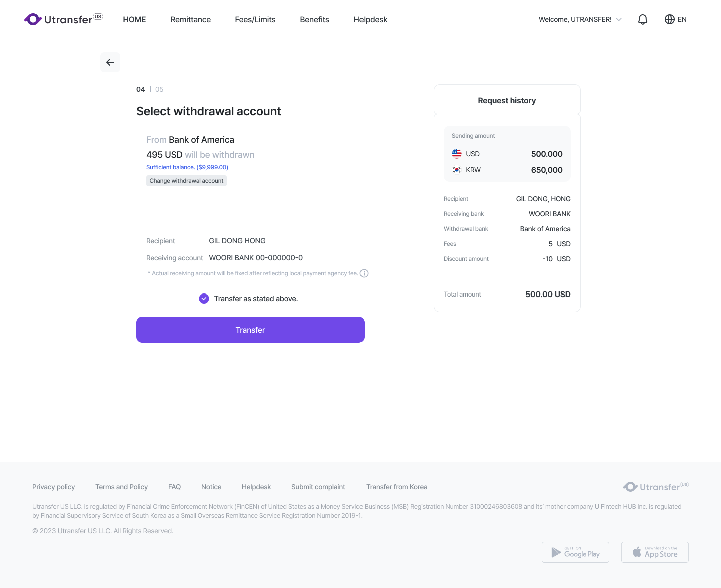Click the step indicator '04'
Viewport: 721px width, 588px height.
[x=141, y=89]
